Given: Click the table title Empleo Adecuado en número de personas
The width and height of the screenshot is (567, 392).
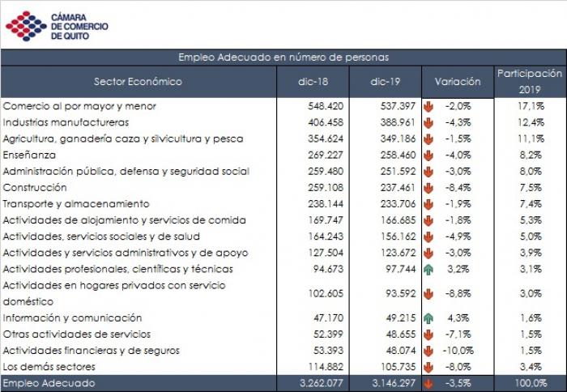Looking at the screenshot, I should [283, 58].
